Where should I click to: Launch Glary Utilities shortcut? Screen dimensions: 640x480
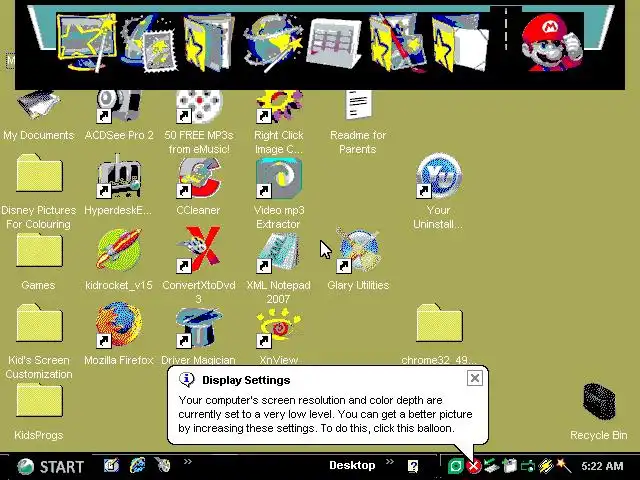point(358,251)
